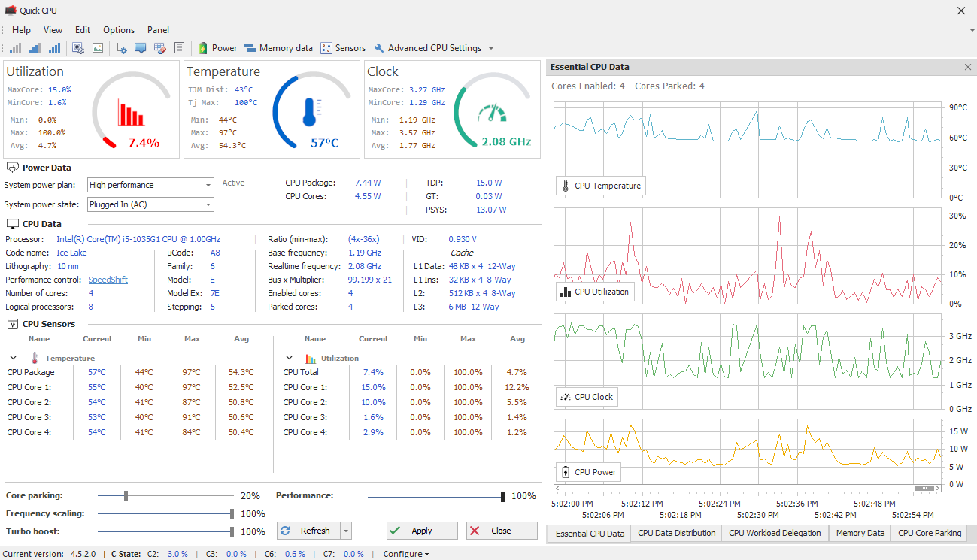This screenshot has width=977, height=560.
Task: Collapse the Temperature sensor group
Action: 14,359
